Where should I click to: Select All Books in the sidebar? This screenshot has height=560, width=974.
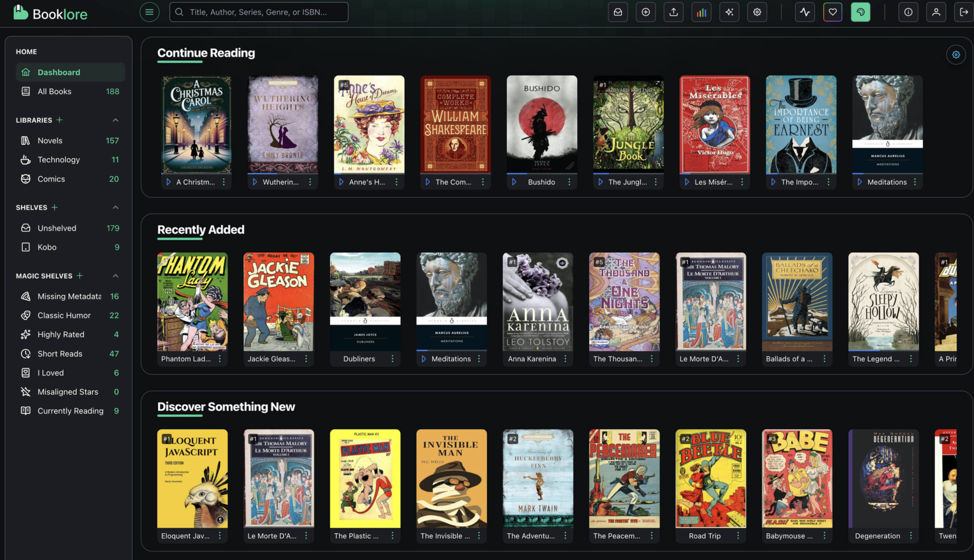pyautogui.click(x=54, y=91)
